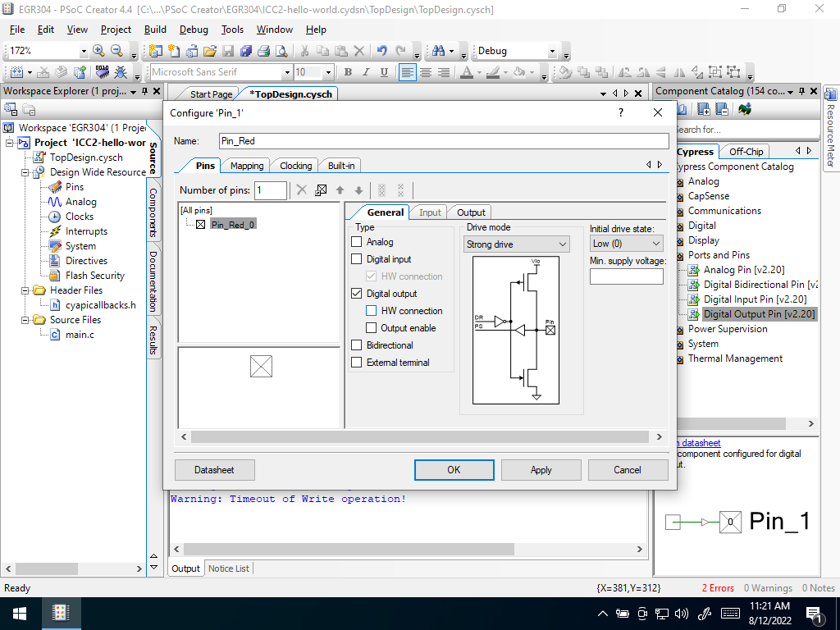840x630 pixels.
Task: Collapse the Header Files folder
Action: tap(25, 290)
